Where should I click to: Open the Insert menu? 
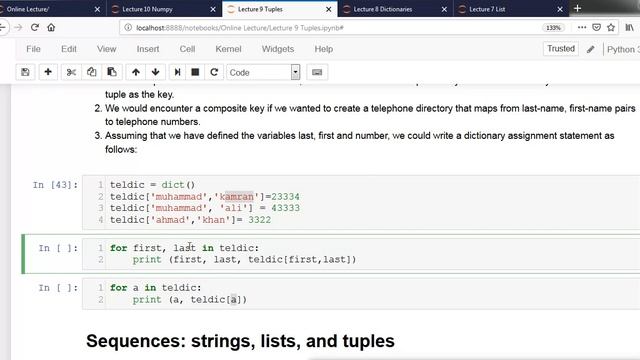(x=148, y=49)
